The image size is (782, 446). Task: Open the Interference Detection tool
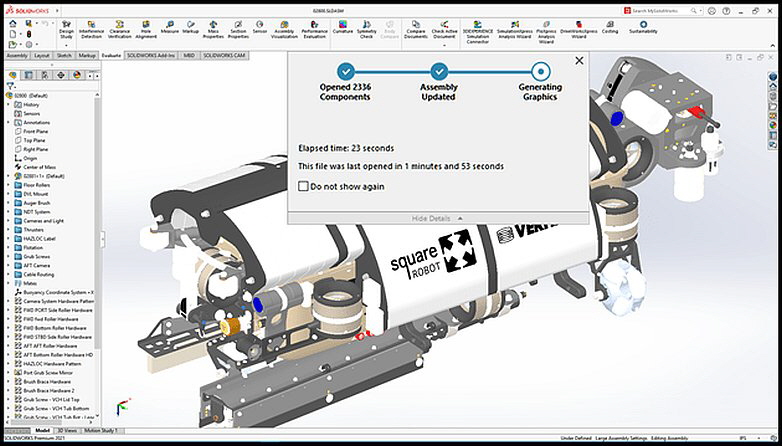(x=91, y=29)
